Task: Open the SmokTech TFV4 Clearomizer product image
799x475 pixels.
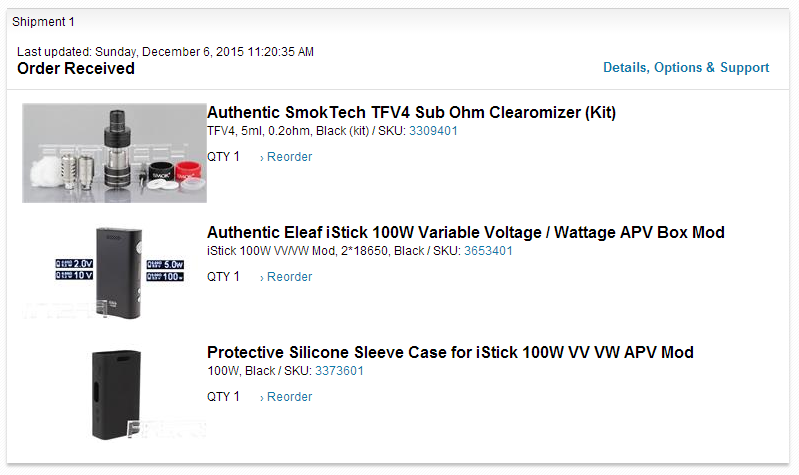Action: tap(114, 153)
